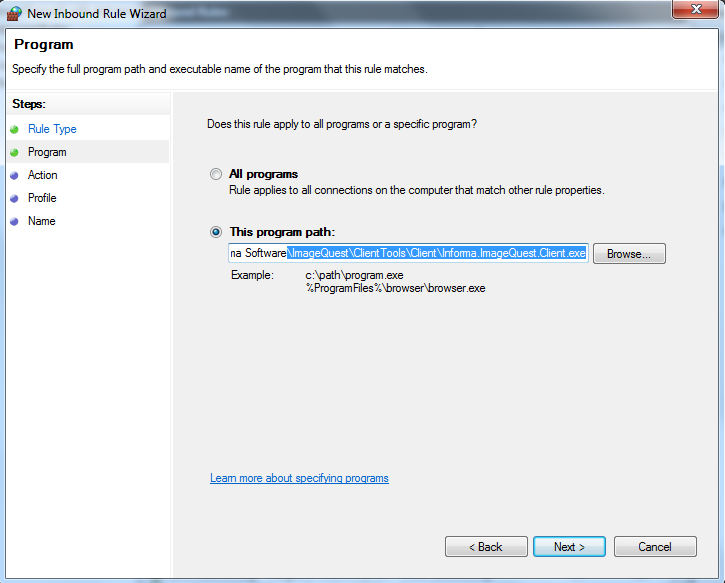
Task: Select the This program path radio button
Action: pos(215,232)
